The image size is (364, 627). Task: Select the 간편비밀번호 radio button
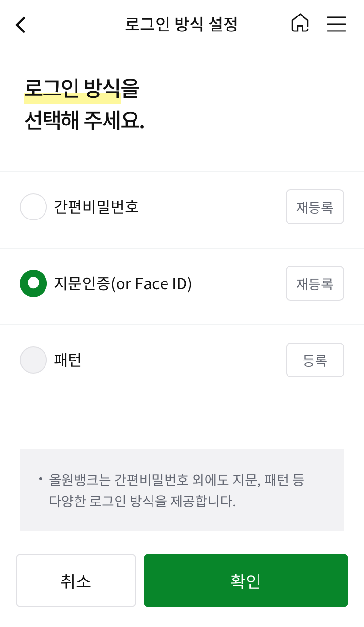[x=33, y=207]
